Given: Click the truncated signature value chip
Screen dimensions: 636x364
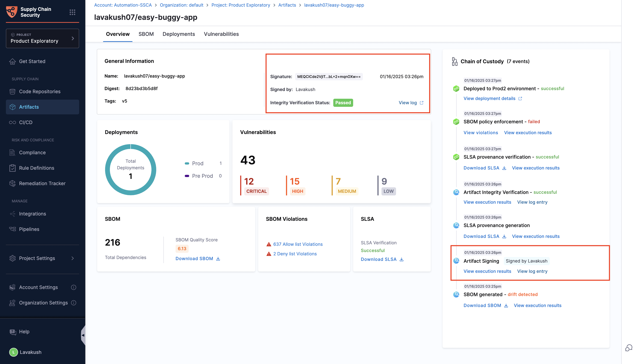Looking at the screenshot, I should (329, 76).
